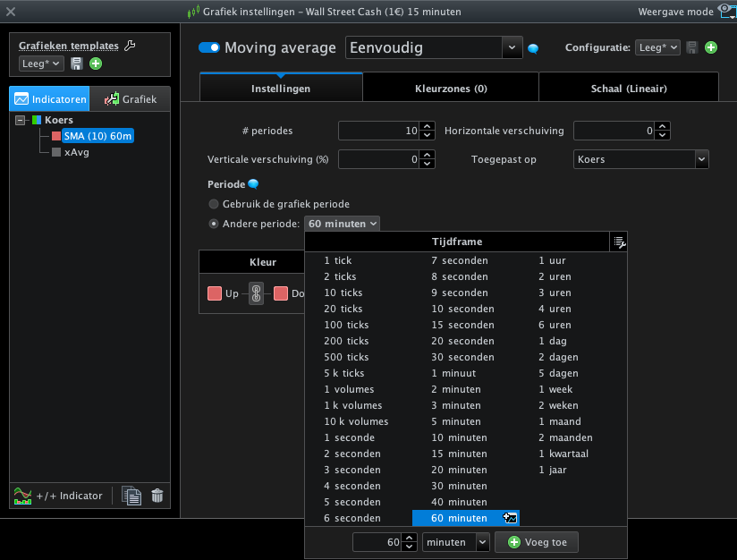
Task: Click the # periodes input field
Action: pyautogui.click(x=379, y=131)
